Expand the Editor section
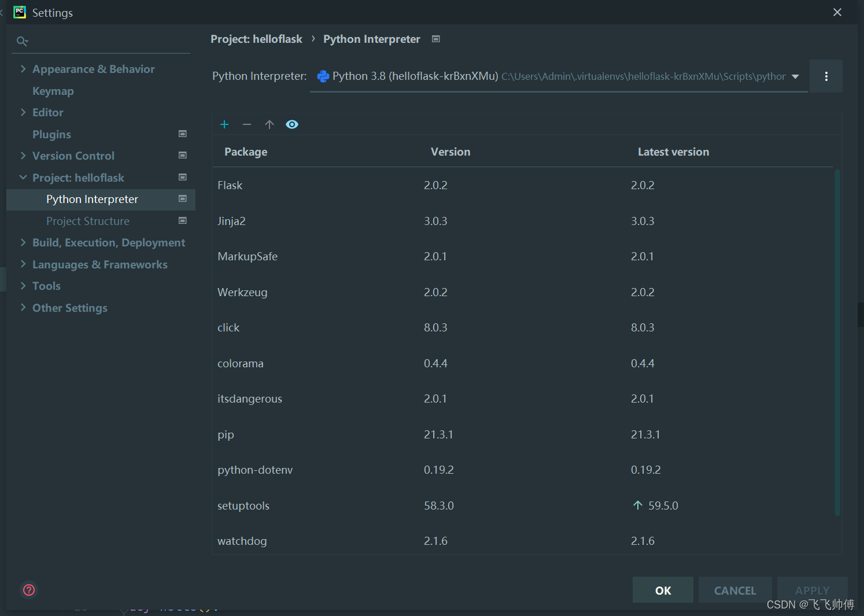864x616 pixels. [x=23, y=112]
